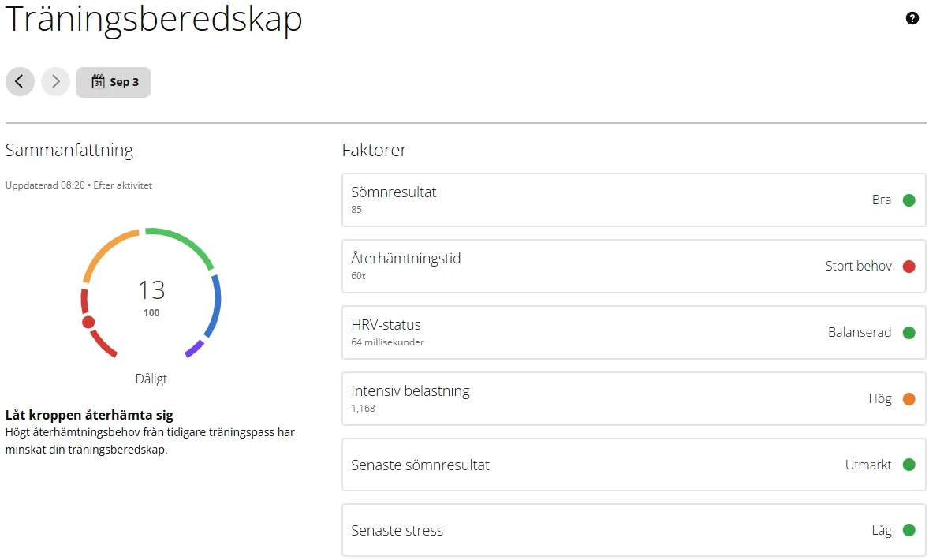Go to the next day arrow
Screen dimensions: 929x560
tap(56, 82)
